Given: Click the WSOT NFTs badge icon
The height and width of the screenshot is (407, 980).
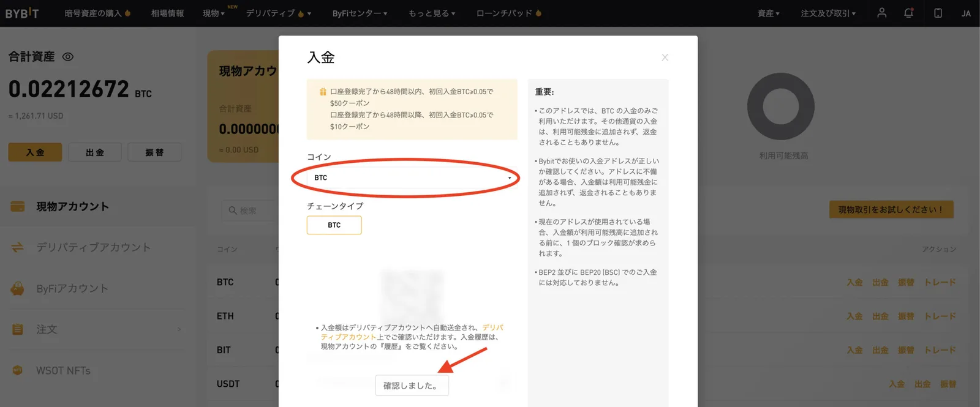Looking at the screenshot, I should click(18, 370).
